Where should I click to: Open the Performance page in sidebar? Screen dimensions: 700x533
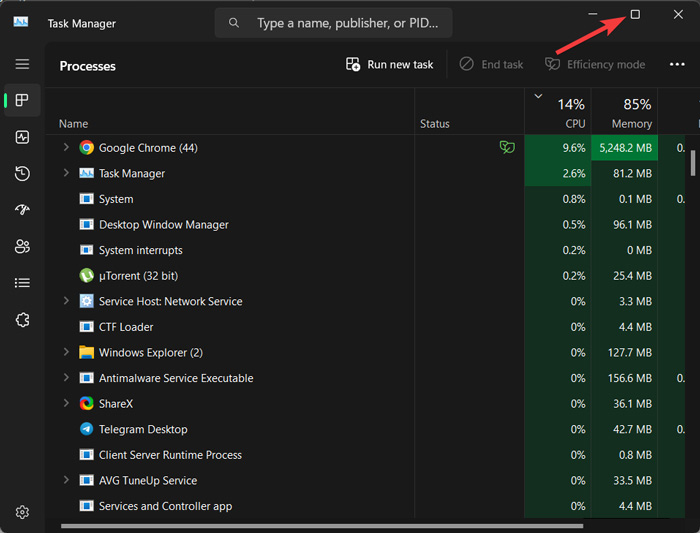[x=22, y=137]
